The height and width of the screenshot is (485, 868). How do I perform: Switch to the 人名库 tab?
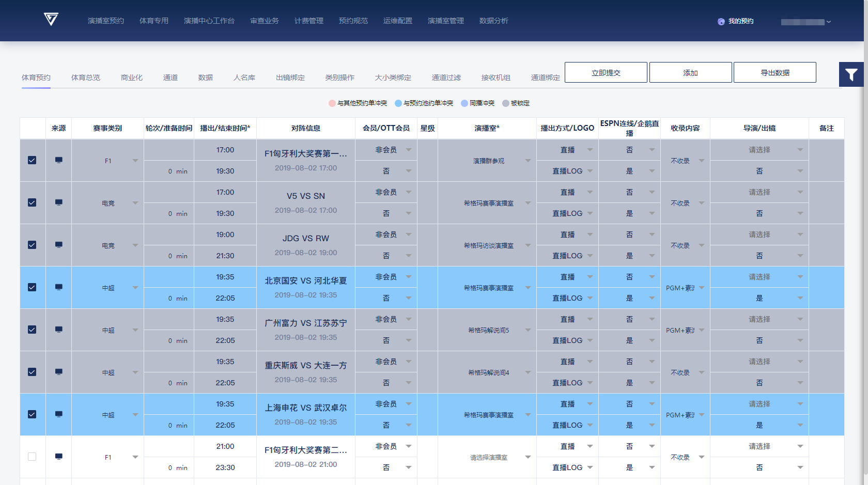[244, 77]
